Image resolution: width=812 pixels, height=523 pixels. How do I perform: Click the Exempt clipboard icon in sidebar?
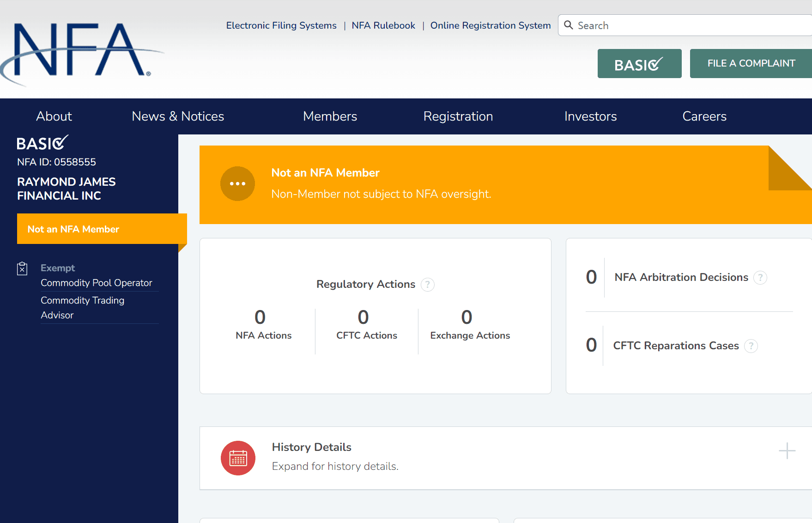[22, 268]
